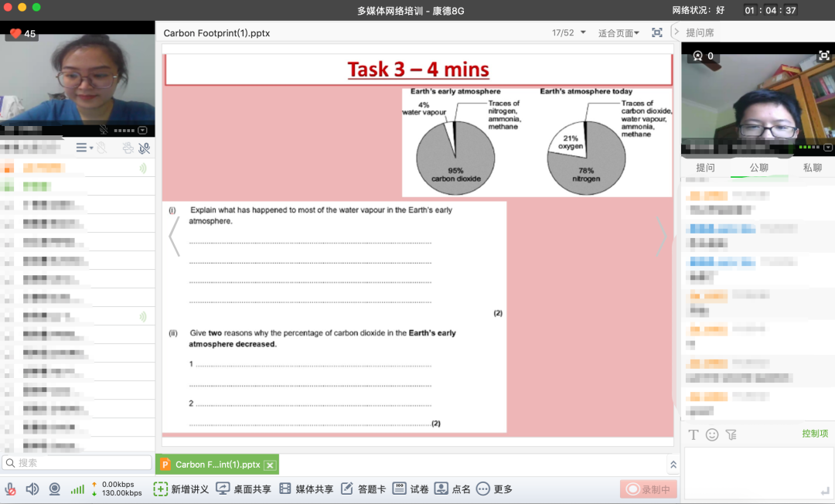This screenshot has width=835, height=504.
Task: Start 桌面共享 desktop sharing
Action: pyautogui.click(x=244, y=489)
